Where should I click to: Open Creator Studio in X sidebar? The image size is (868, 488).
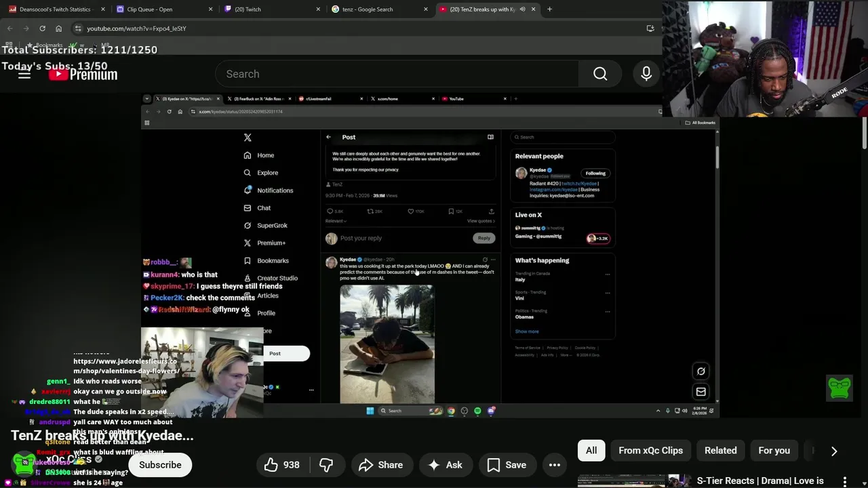pyautogui.click(x=271, y=278)
